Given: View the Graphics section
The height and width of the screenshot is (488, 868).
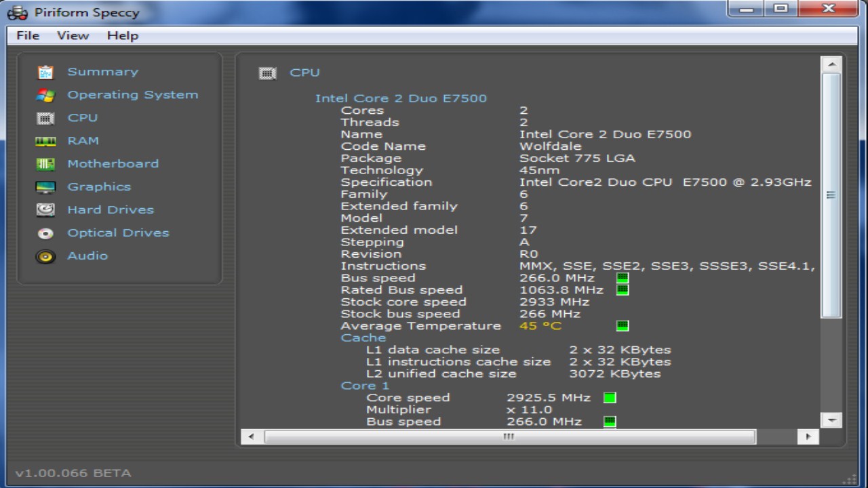Looking at the screenshot, I should [99, 187].
